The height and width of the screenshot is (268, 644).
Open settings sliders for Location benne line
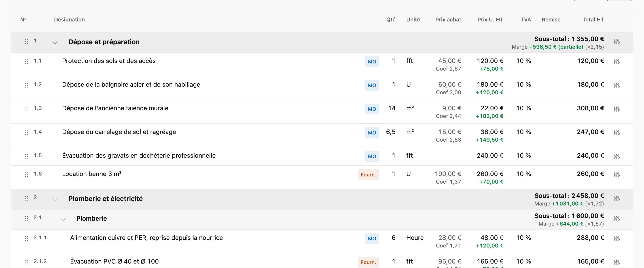tap(616, 175)
